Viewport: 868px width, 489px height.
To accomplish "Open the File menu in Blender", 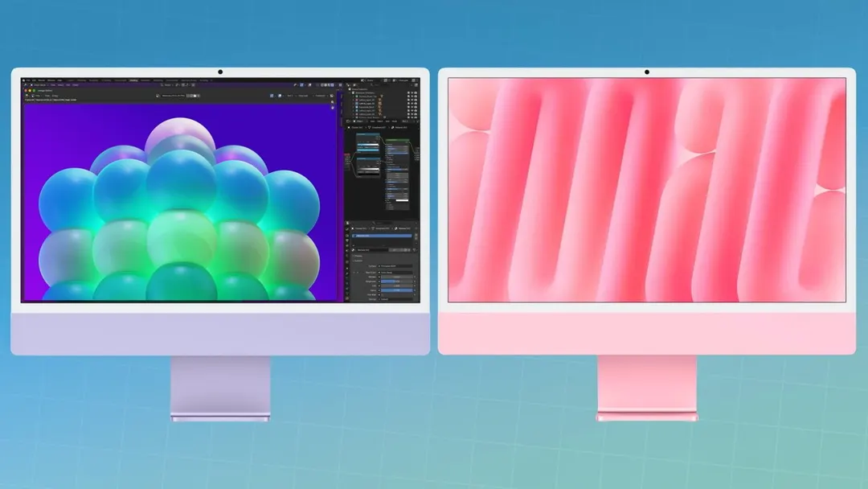I will point(28,80).
